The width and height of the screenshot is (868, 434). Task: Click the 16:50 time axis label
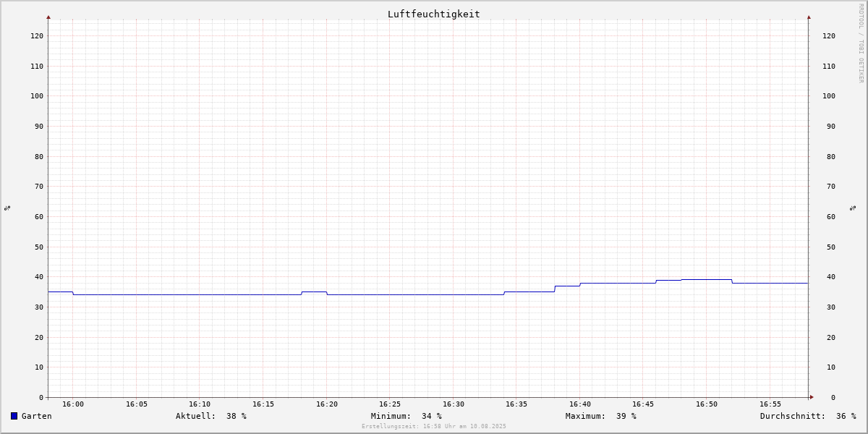(707, 404)
